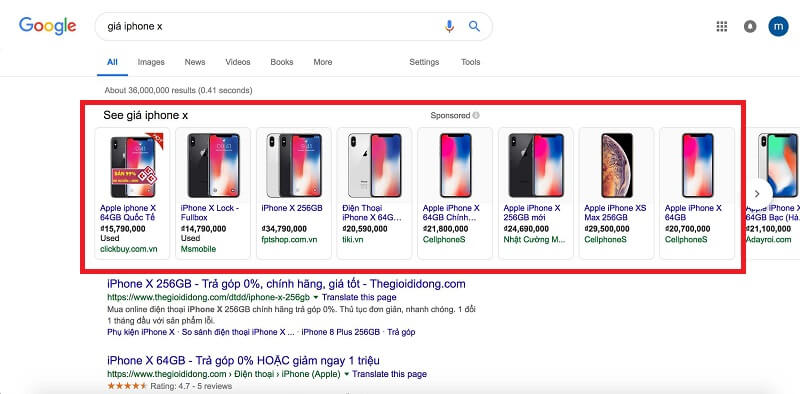Click price ₫15,790,000

[x=122, y=229]
